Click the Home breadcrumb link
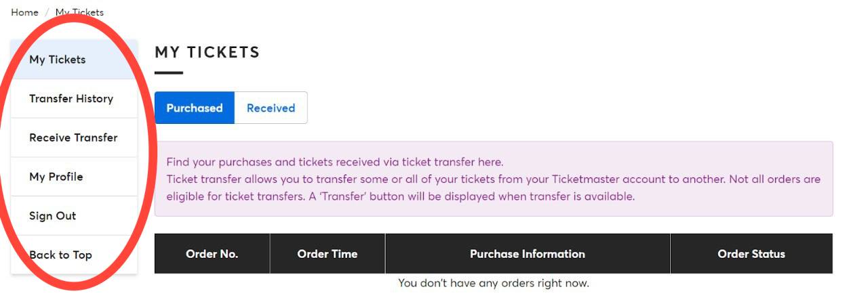The image size is (868, 304). (x=24, y=12)
